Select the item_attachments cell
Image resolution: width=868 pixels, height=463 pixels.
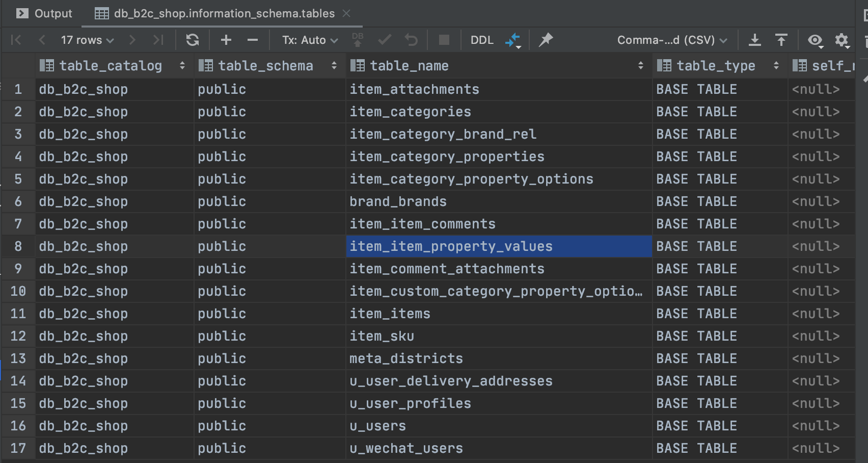499,89
